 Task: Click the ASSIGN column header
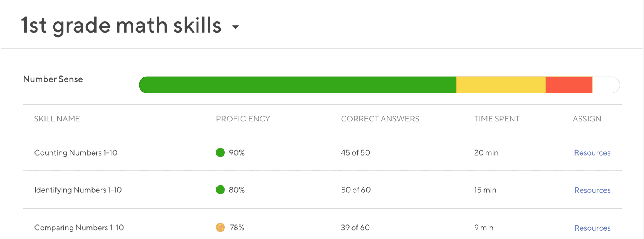pos(587,119)
